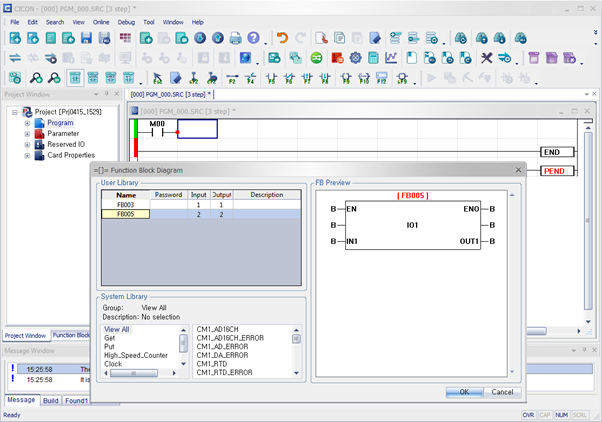Viewport: 602px width, 422px height.
Task: Expand the Card Properties tree node
Action: tap(27, 155)
